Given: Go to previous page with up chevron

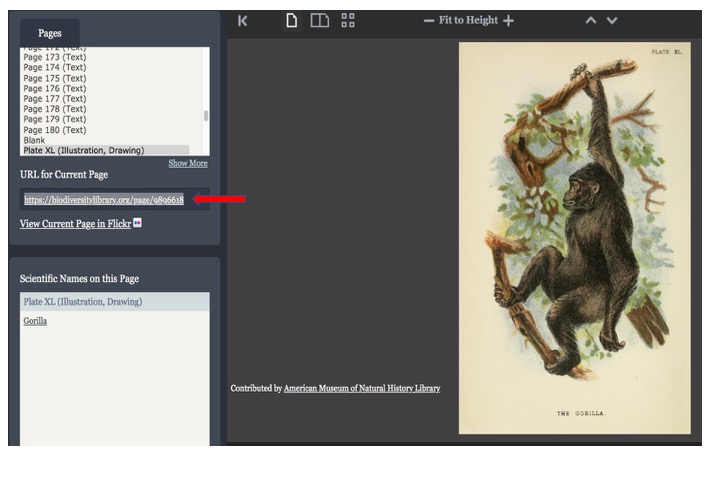Looking at the screenshot, I should [591, 20].
